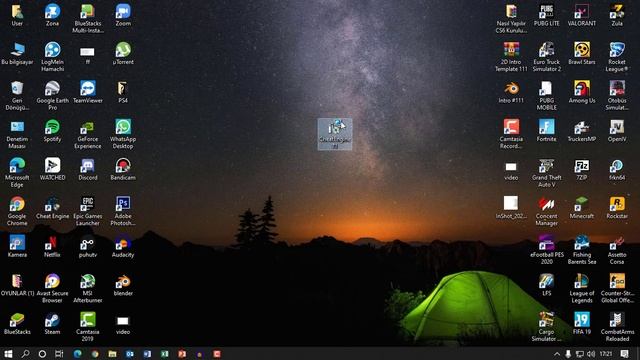This screenshot has width=640, height=360.
Task: Open File Explorer from taskbar
Action: tap(112, 354)
